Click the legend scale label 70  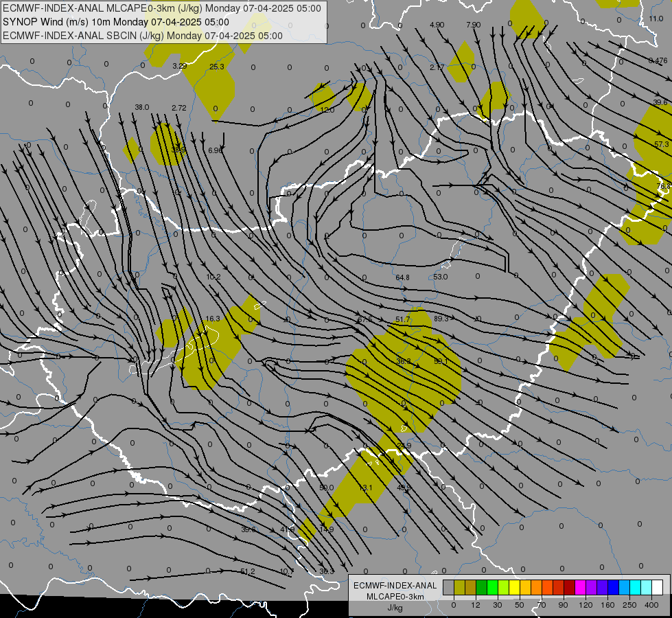(542, 605)
